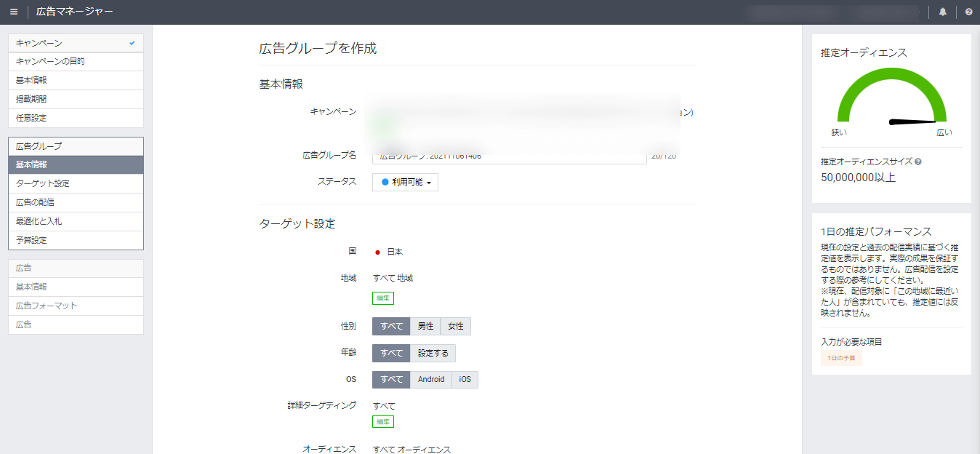
Task: Open the notifications bell
Action: pos(943,12)
